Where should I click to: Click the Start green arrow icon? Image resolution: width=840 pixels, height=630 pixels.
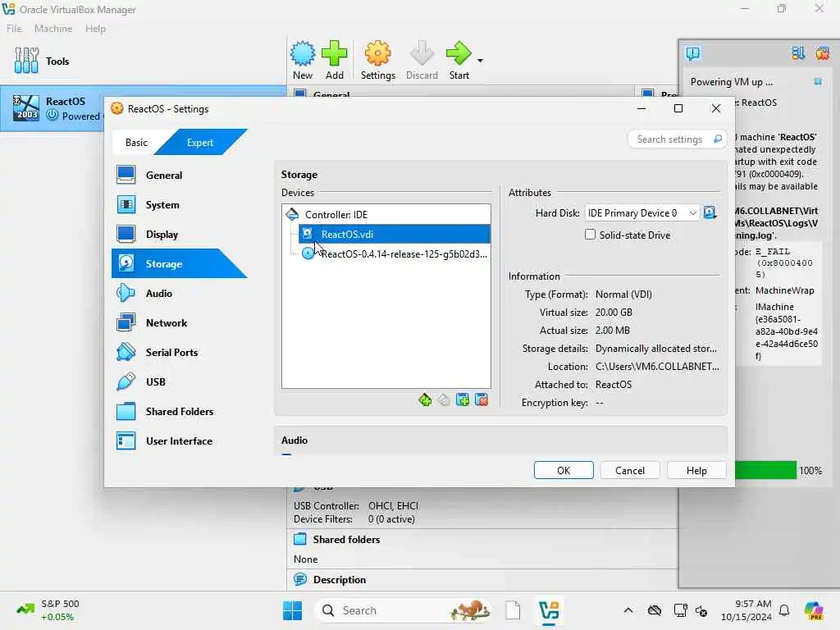[x=459, y=53]
